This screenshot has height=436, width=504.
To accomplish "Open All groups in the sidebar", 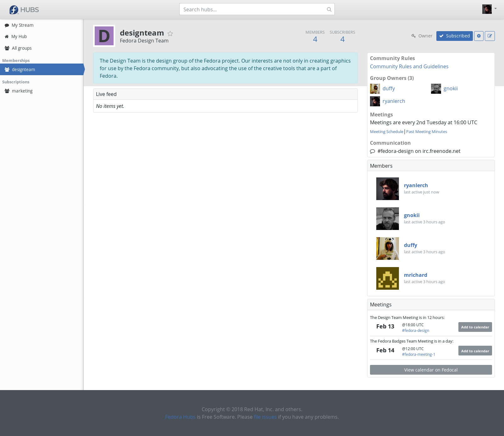I will [x=42, y=48].
